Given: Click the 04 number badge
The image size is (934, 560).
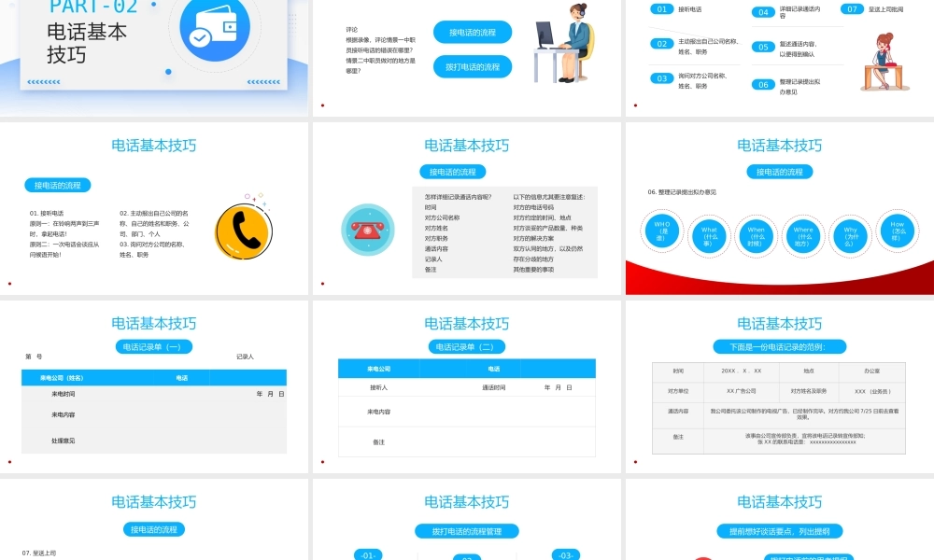Looking at the screenshot, I should point(763,12).
